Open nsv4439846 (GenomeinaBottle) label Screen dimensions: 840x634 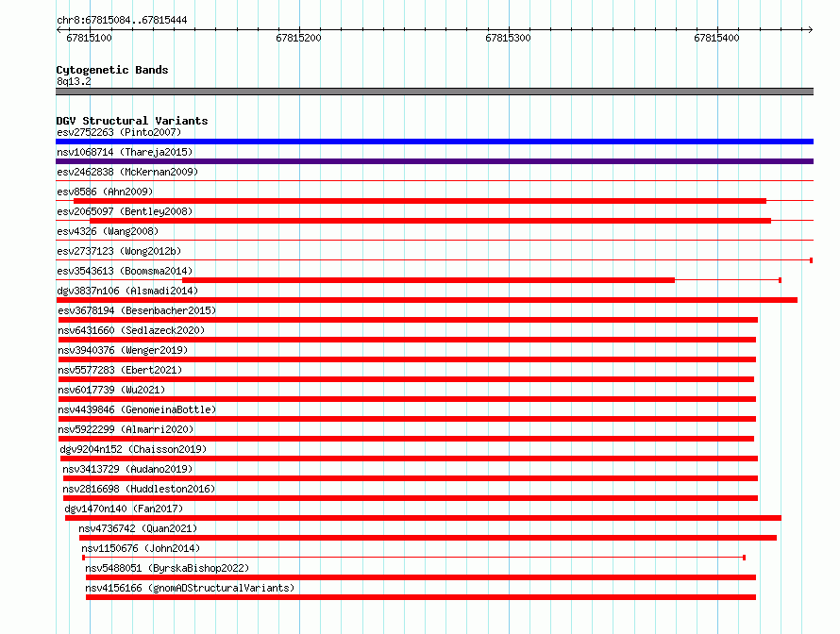click(x=137, y=409)
